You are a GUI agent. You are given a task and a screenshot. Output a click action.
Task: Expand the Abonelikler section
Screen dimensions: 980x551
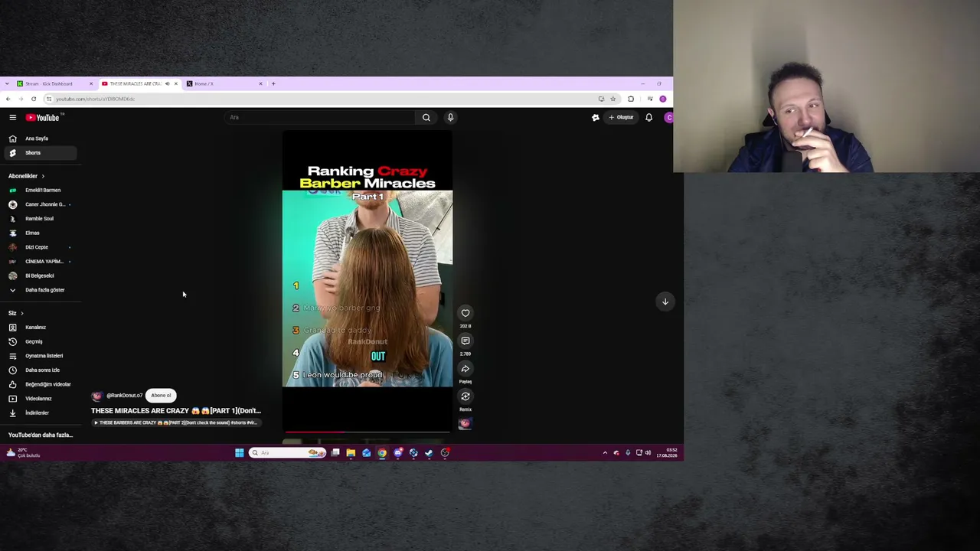[27, 176]
